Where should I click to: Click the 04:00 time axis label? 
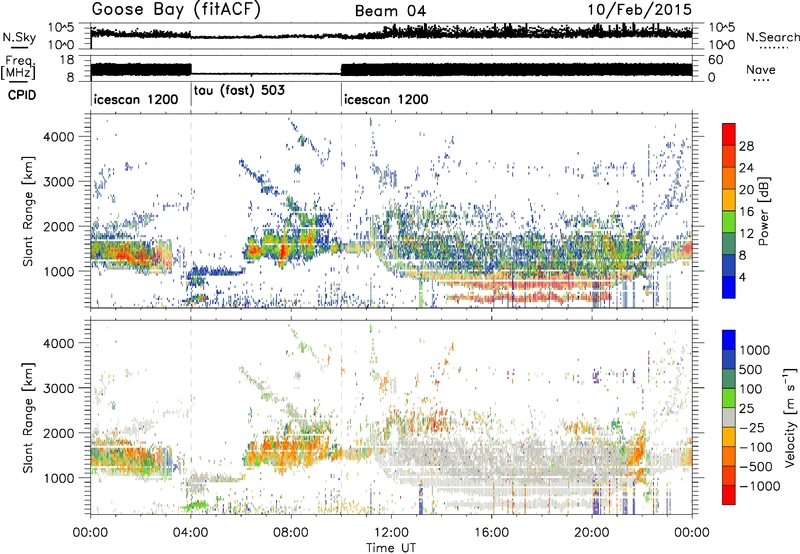(190, 533)
